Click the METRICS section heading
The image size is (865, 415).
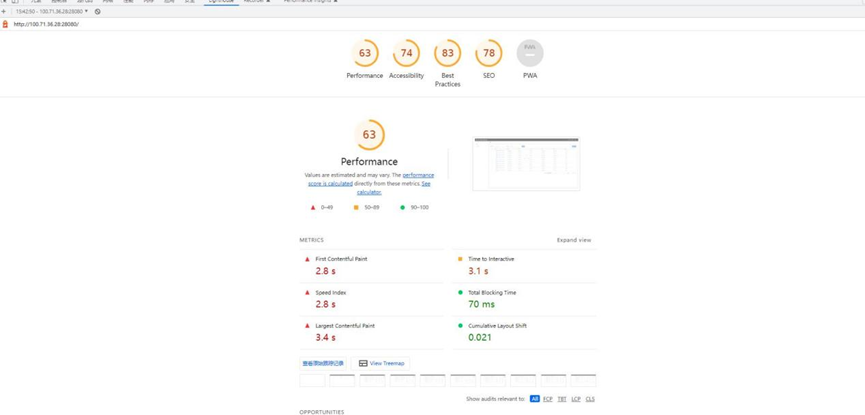pos(312,240)
